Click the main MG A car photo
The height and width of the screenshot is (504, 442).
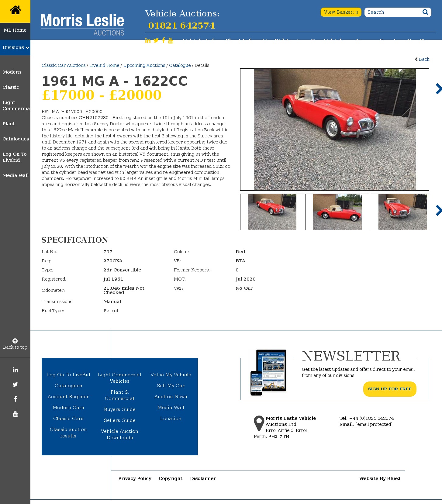pyautogui.click(x=335, y=129)
